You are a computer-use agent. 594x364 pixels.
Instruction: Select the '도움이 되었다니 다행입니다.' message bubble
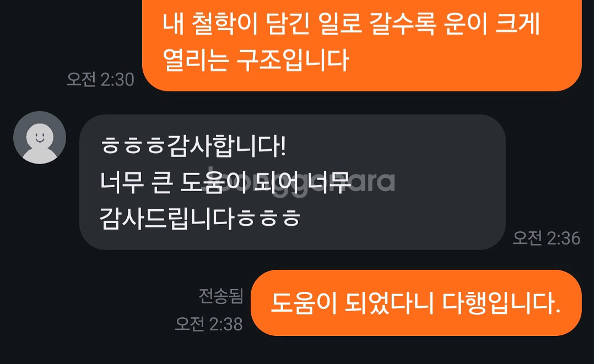[416, 303]
